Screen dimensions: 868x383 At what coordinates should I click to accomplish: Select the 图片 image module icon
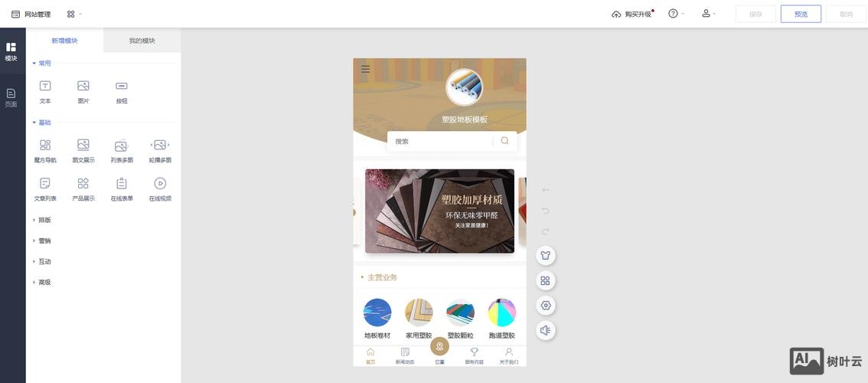83,86
